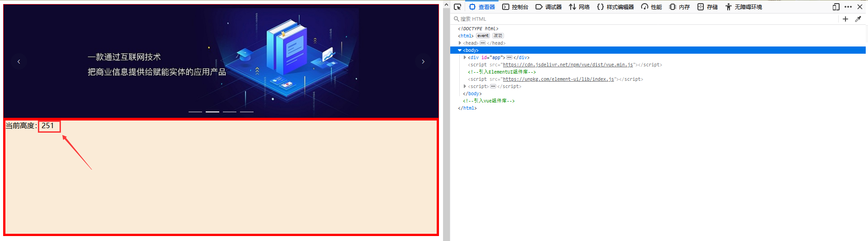Select the 引入ElementUI组件库 comment row
Screen dimensions: 868x241
pos(502,72)
